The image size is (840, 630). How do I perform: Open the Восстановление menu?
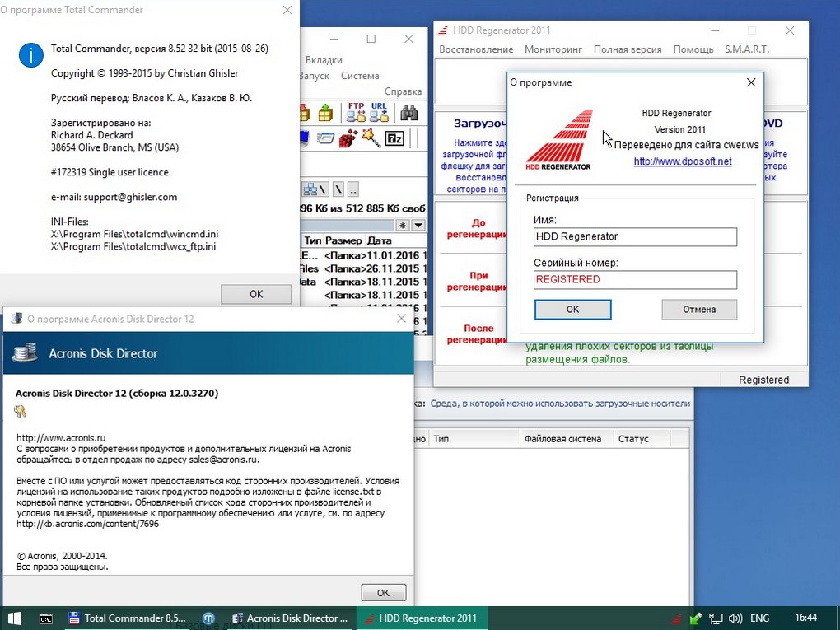coord(476,49)
